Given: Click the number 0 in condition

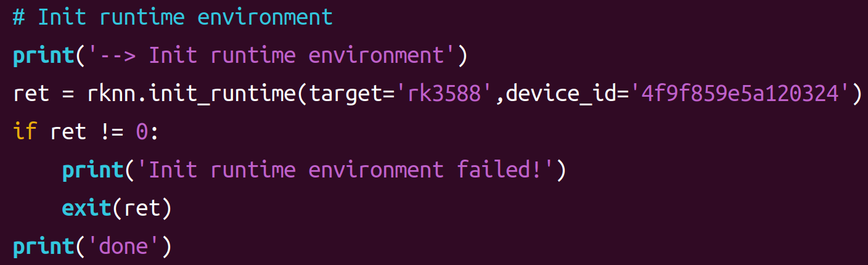Looking at the screenshot, I should (x=142, y=132).
